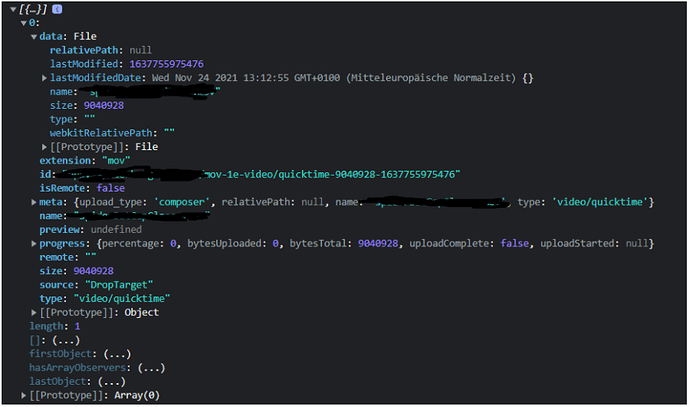The height and width of the screenshot is (407, 690).
Task: Invoke getter (...) for hasArrayObservers
Action: (151, 367)
